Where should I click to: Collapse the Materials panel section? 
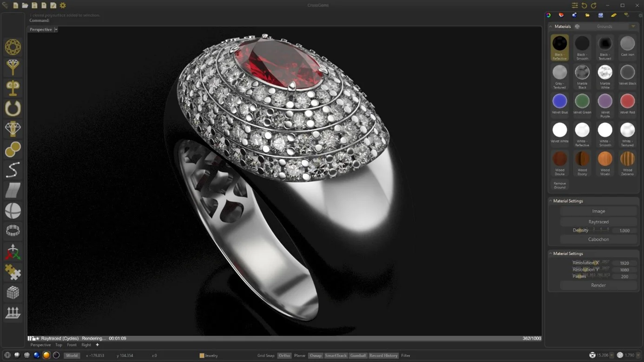click(x=551, y=26)
